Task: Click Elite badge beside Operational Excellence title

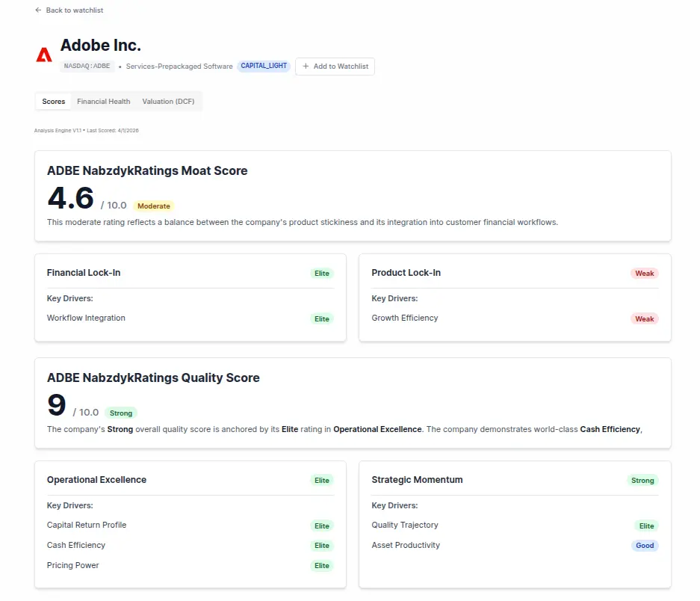Action: pos(322,481)
